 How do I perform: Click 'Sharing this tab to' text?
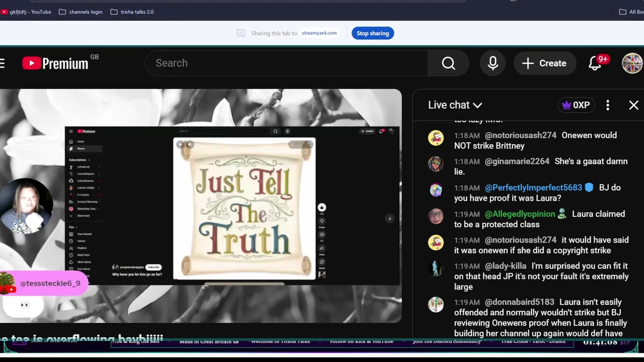(x=274, y=33)
